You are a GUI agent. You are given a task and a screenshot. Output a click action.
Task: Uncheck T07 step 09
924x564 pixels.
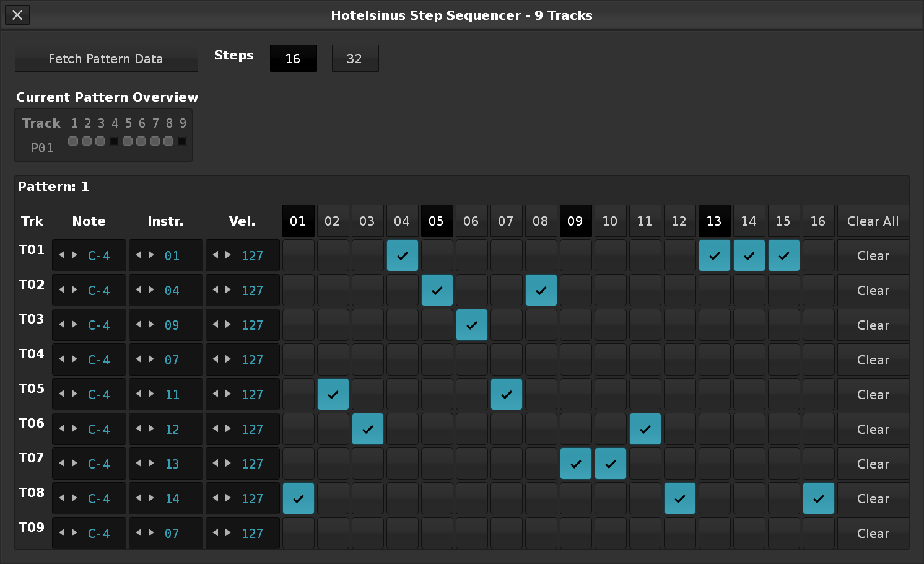point(576,464)
